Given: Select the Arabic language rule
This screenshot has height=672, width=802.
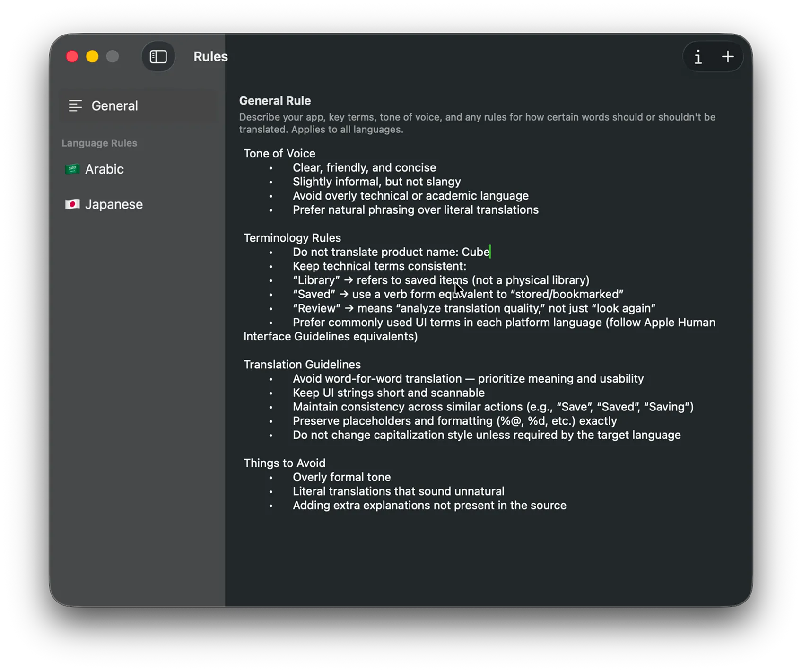Looking at the screenshot, I should coord(105,169).
